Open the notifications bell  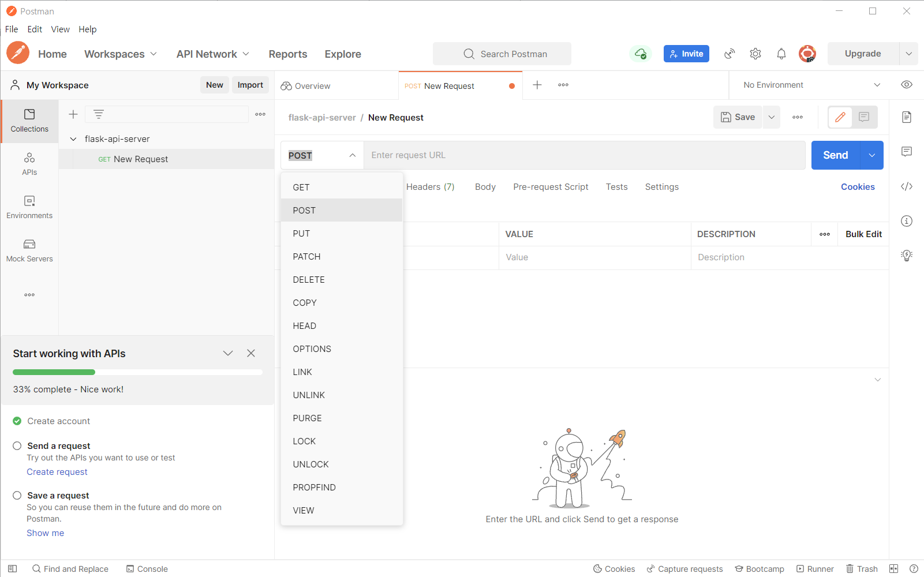click(781, 54)
